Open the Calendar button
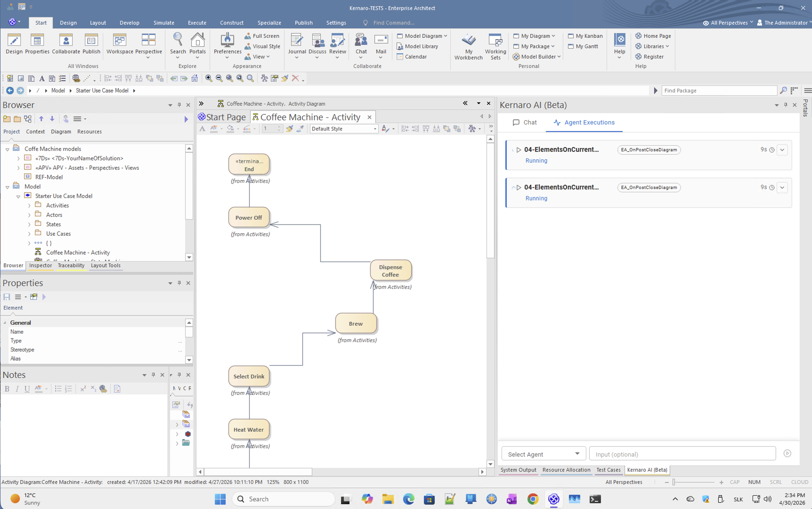 coord(412,57)
